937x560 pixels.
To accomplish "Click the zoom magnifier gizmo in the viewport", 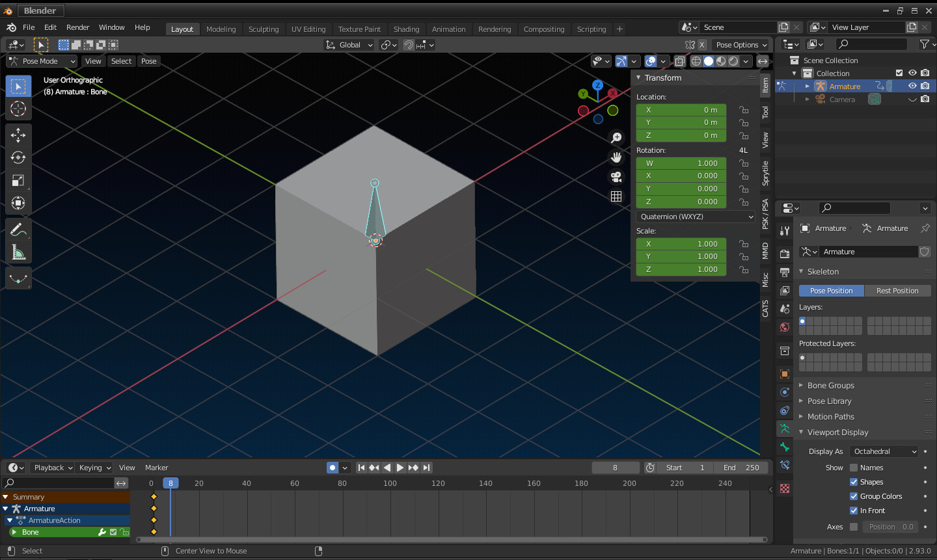I will click(x=616, y=137).
